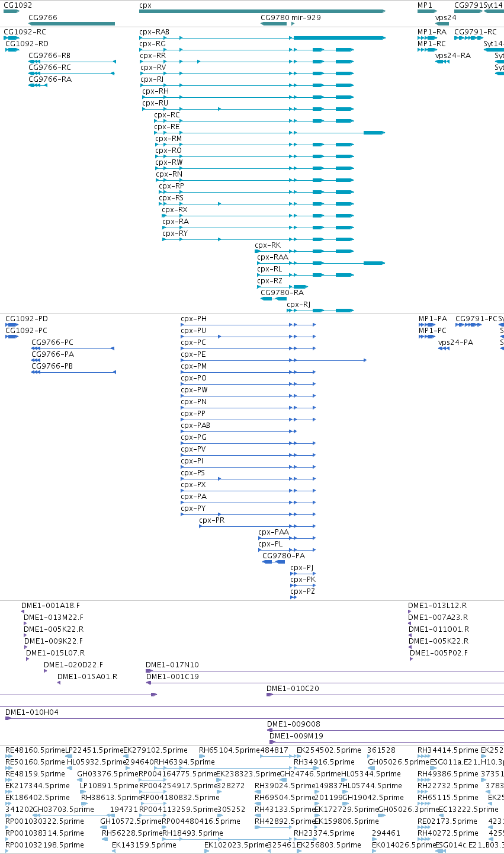Select the cpx-RAB large exon block
The width and height of the screenshot is (504, 854).
click(x=339, y=38)
